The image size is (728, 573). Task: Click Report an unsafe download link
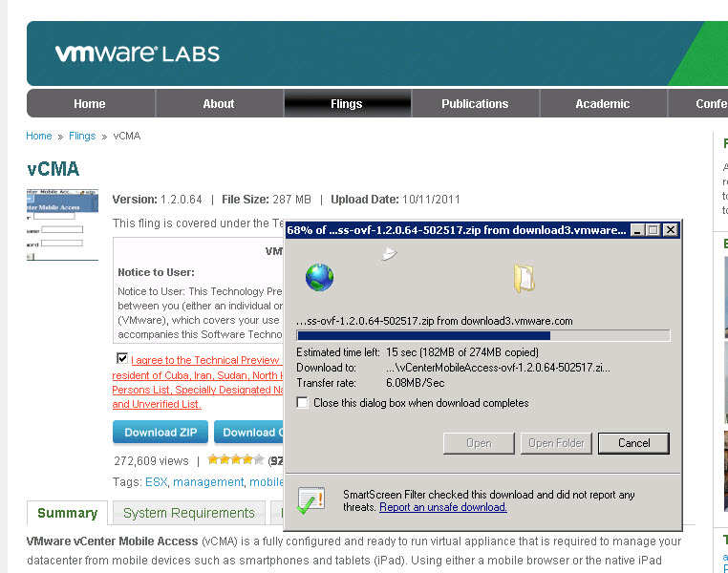pyautogui.click(x=443, y=507)
